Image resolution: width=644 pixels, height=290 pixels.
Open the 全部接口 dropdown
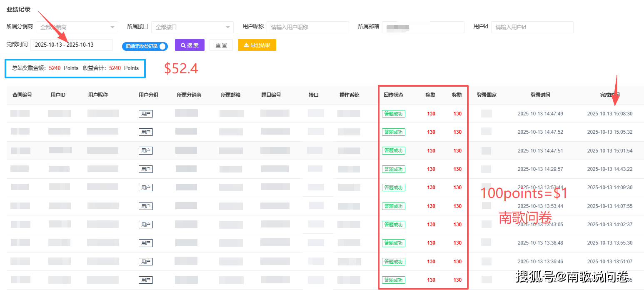coord(192,27)
